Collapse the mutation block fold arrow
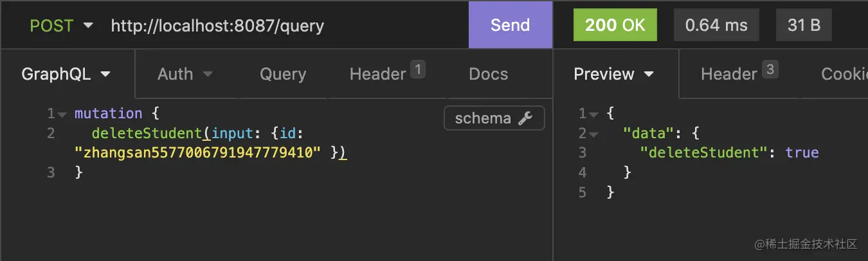 pyautogui.click(x=62, y=114)
